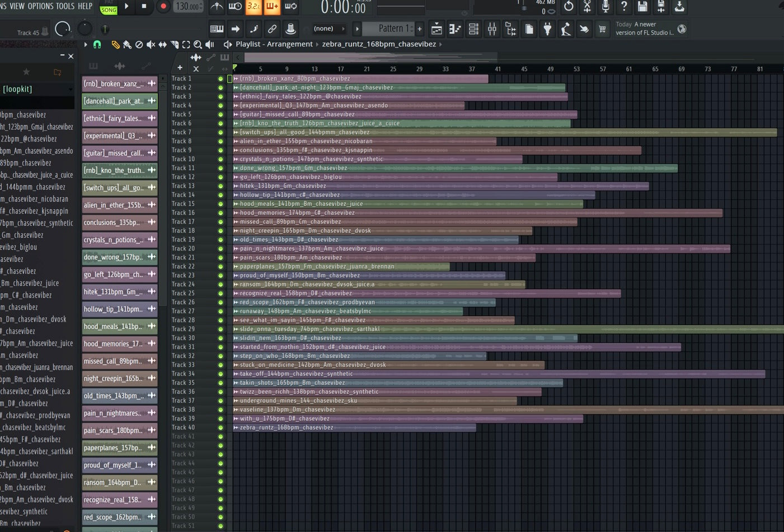Select the Slice tool in Playlist toolbar
This screenshot has height=532, width=784.
tap(174, 44)
